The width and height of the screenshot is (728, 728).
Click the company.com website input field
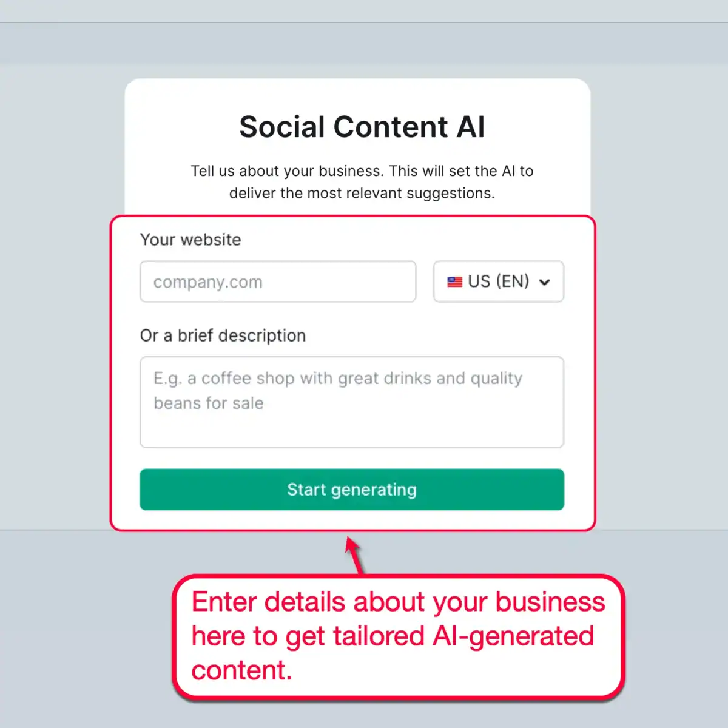coord(277,281)
